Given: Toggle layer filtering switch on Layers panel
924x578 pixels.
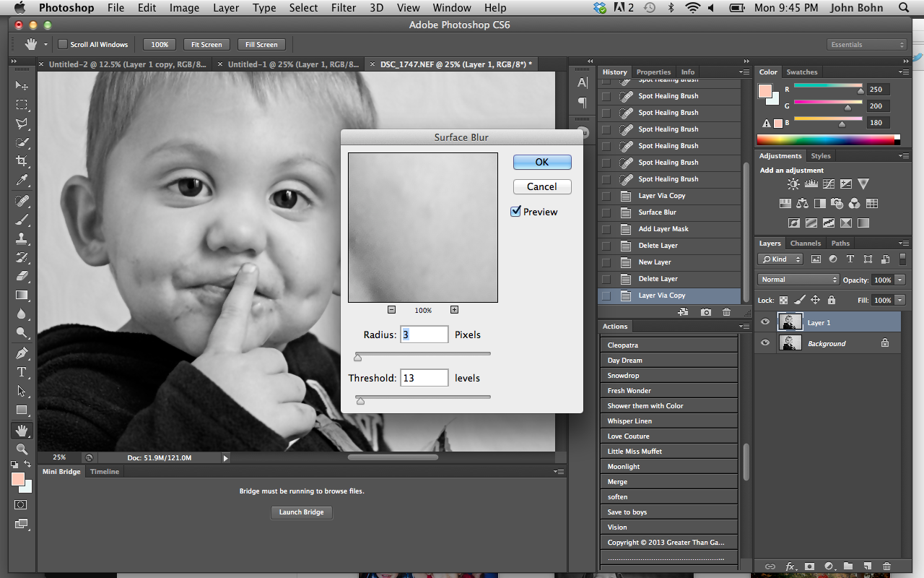Looking at the screenshot, I should click(x=902, y=259).
